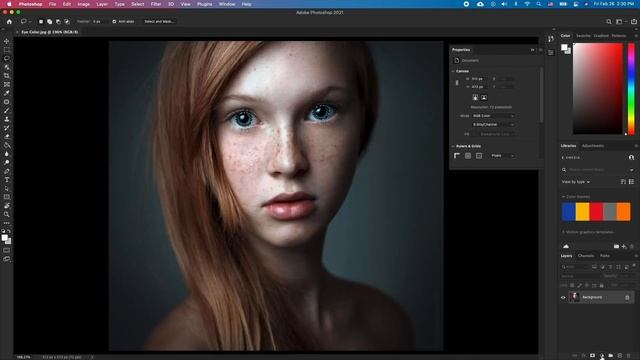Collapse the Rulers & Grids section
This screenshot has width=640, height=360.
(453, 146)
